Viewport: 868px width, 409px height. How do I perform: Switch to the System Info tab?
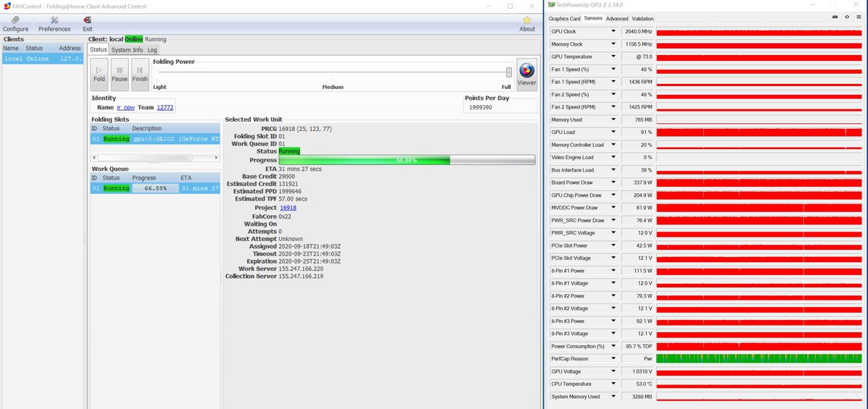click(x=127, y=50)
